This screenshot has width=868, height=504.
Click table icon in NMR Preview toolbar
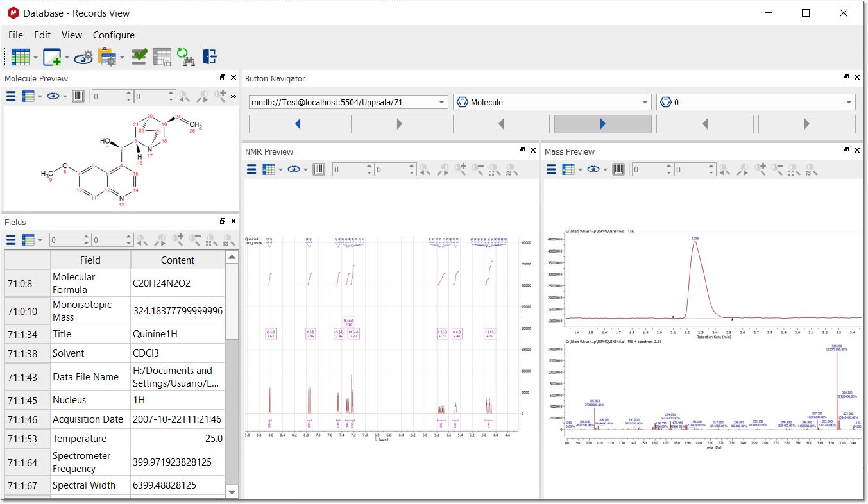click(x=269, y=169)
